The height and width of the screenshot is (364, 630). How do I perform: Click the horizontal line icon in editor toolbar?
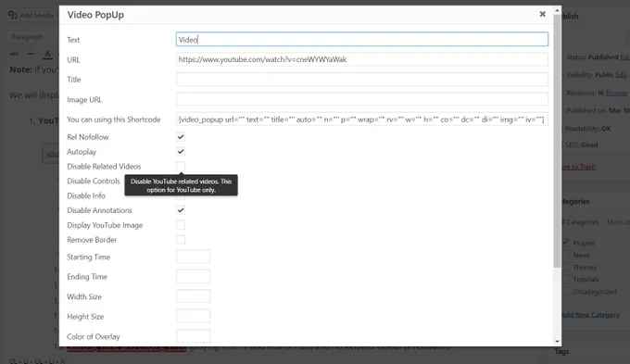[31, 54]
